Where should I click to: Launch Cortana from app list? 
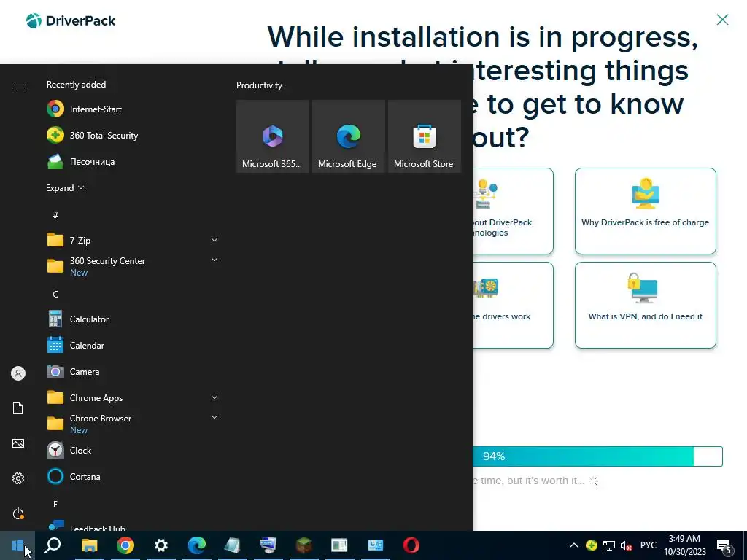coord(132,476)
